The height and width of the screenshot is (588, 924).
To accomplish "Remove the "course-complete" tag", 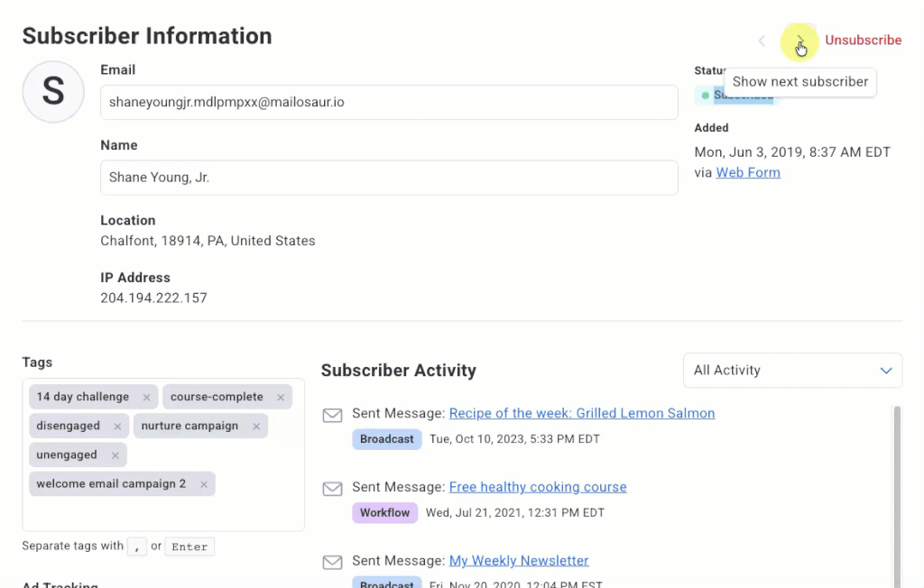I will point(280,396).
